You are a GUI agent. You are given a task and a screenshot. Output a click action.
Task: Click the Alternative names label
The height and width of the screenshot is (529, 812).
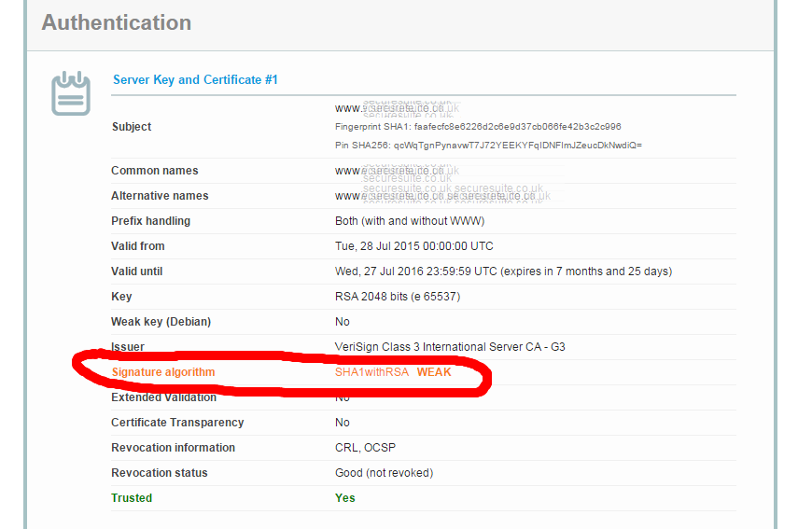(x=160, y=196)
